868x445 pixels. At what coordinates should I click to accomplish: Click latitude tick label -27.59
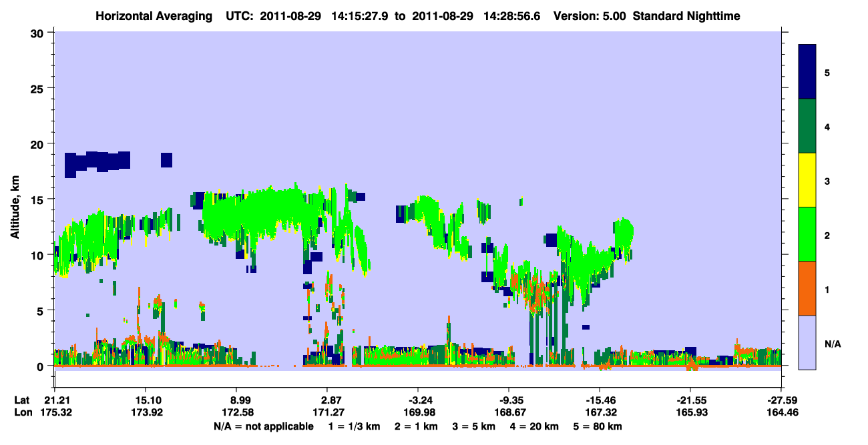(781, 400)
